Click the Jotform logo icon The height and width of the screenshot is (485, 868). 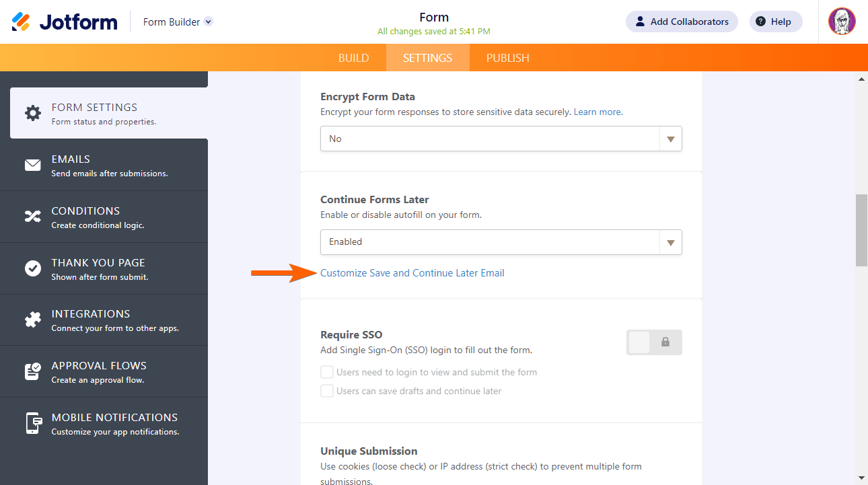point(21,22)
